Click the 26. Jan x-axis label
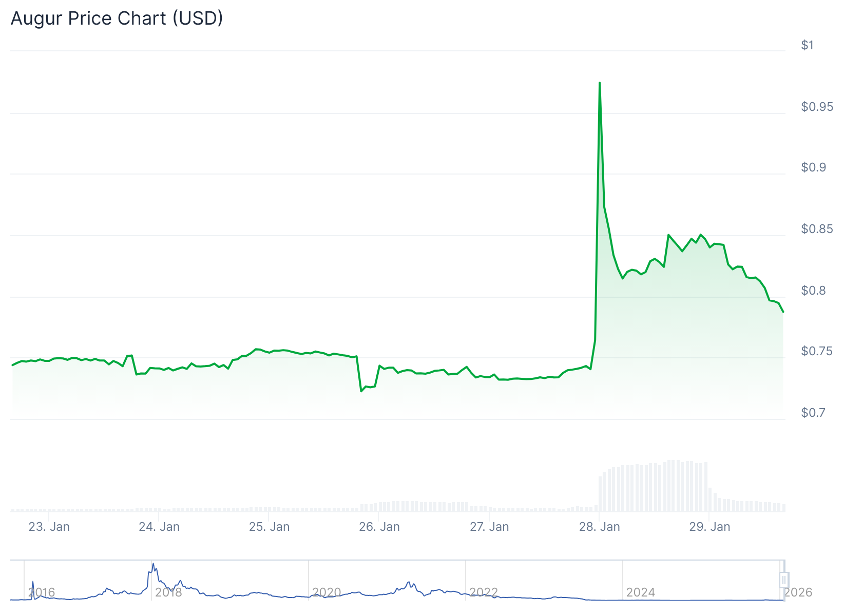844x616 pixels. [379, 527]
